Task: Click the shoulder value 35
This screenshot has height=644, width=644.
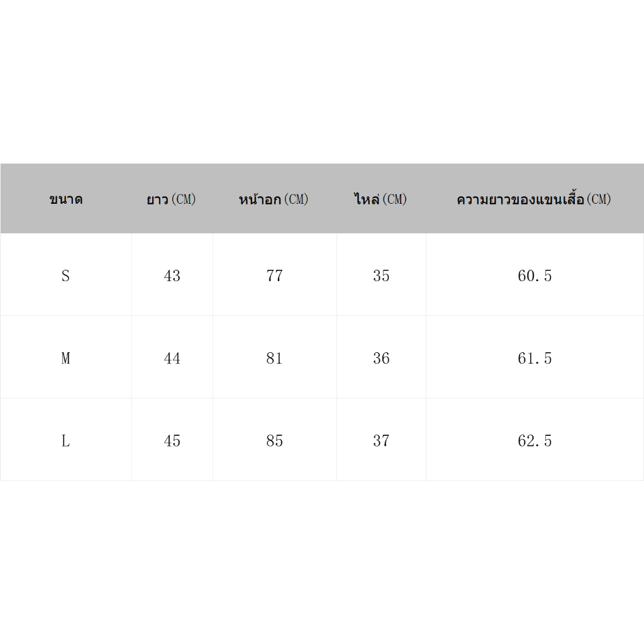Action: pyautogui.click(x=381, y=275)
